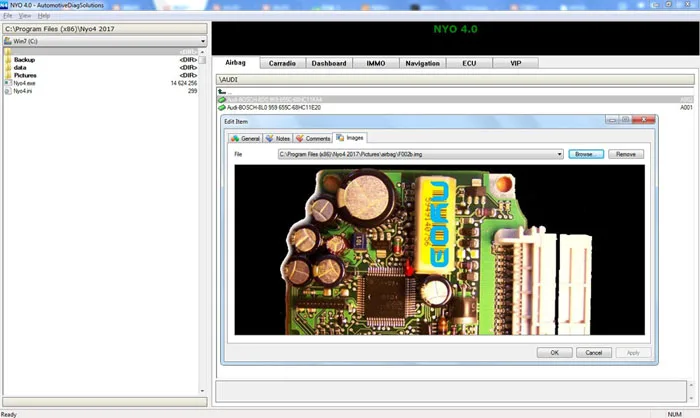Image resolution: width=700 pixels, height=418 pixels.
Task: Click the greyed Apply button
Action: [x=633, y=352]
